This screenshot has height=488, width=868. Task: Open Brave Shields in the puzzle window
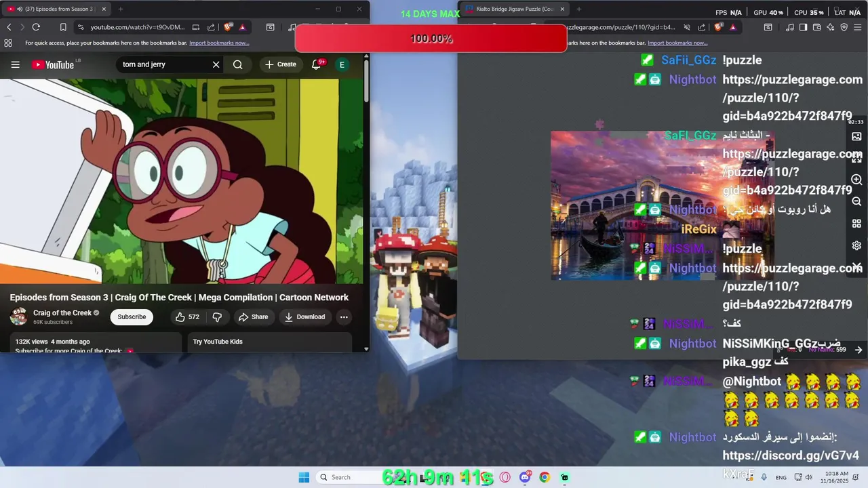pos(719,27)
